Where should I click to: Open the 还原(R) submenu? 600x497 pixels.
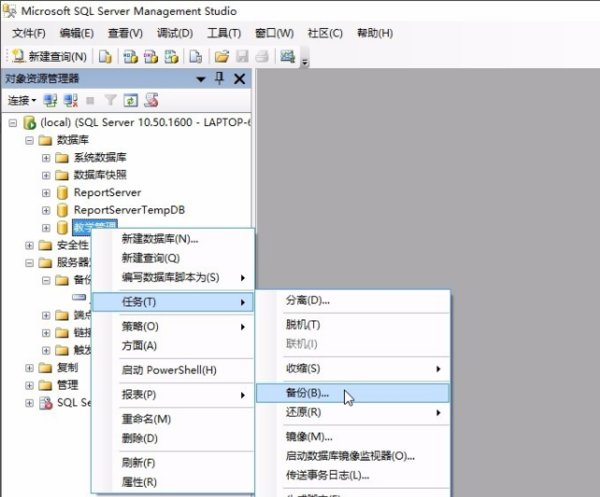pyautogui.click(x=353, y=412)
